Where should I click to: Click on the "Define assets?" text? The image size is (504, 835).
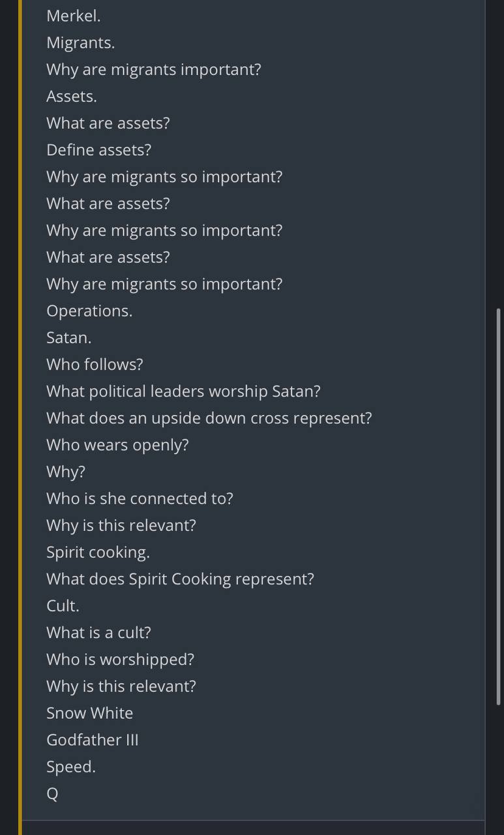click(98, 149)
